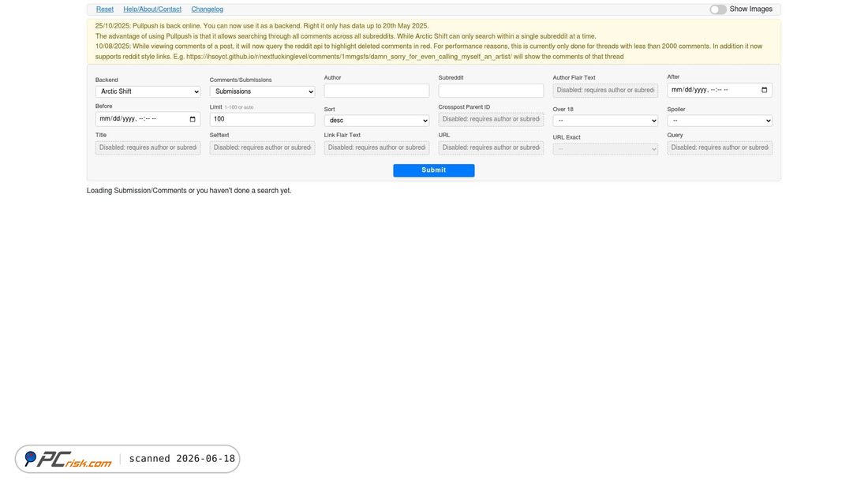Click the disabled Query field
The image size is (868, 488).
click(x=720, y=147)
